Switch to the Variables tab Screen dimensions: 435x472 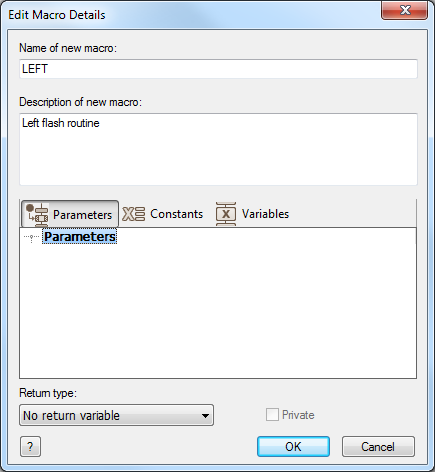pos(252,214)
